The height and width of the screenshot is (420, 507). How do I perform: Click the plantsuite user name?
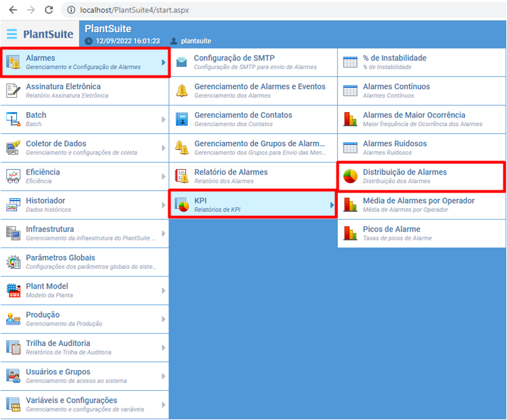click(x=196, y=41)
